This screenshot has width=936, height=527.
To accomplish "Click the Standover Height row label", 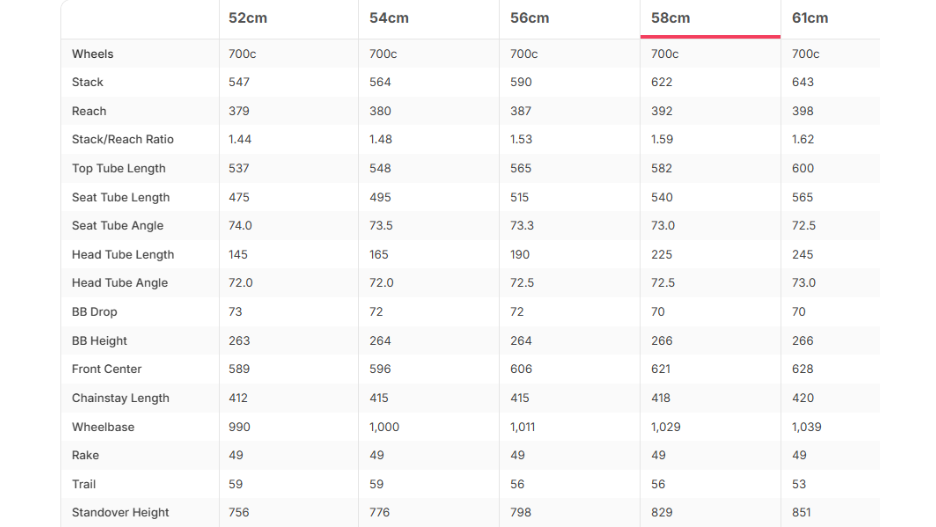I will click(121, 512).
